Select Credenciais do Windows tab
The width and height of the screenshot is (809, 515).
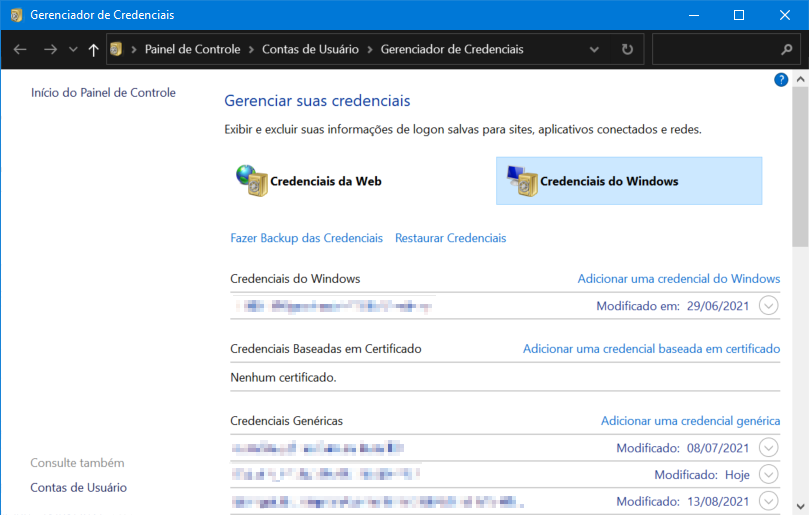pyautogui.click(x=629, y=181)
